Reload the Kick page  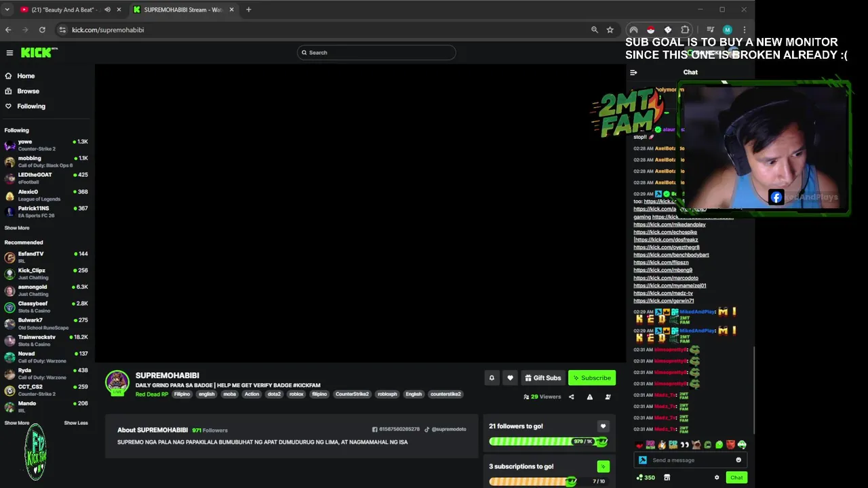(x=42, y=30)
